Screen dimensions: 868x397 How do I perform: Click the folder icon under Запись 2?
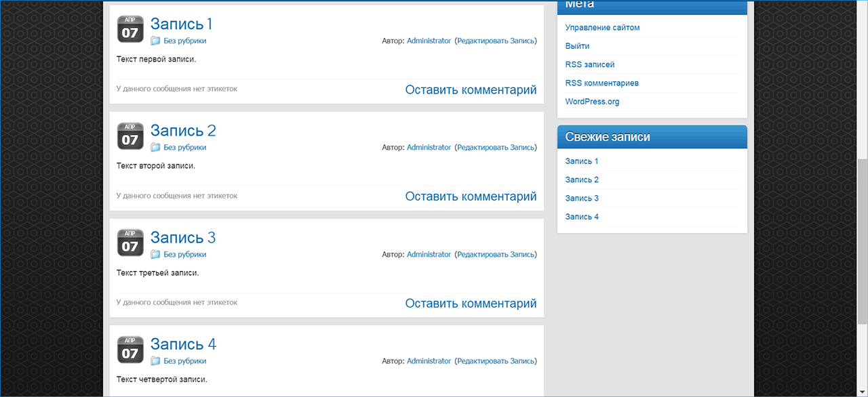pos(155,148)
